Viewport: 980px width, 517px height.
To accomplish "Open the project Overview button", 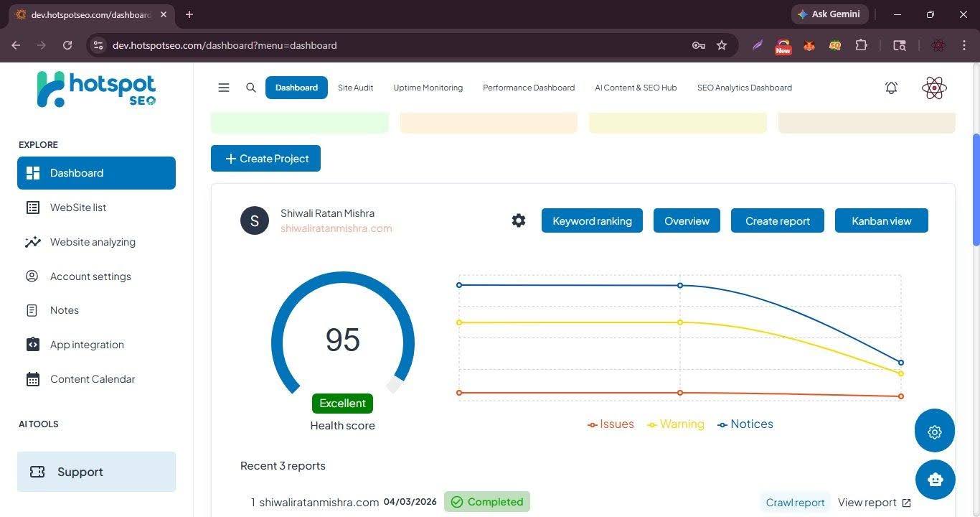I will click(687, 220).
